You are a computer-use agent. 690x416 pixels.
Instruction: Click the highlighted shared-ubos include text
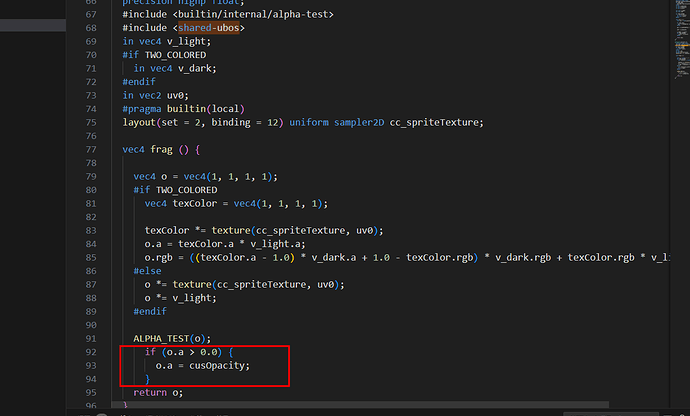209,28
